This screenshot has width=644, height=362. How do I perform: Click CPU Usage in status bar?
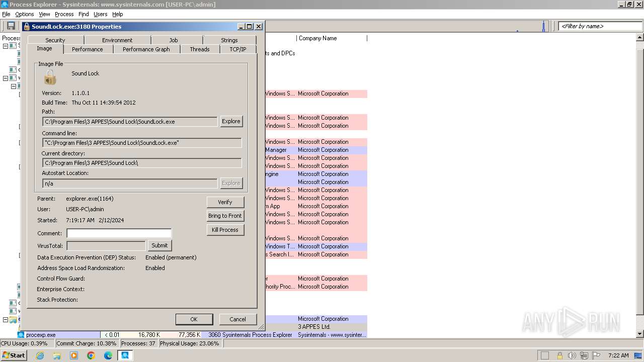pyautogui.click(x=27, y=343)
